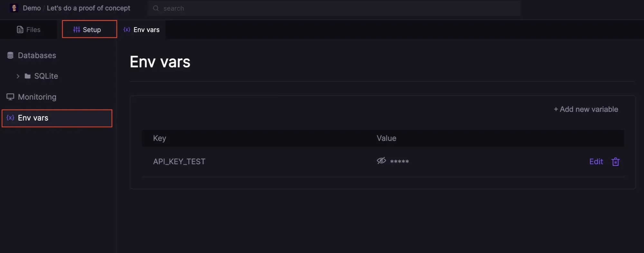Click the Setup sliders icon

[x=77, y=30]
